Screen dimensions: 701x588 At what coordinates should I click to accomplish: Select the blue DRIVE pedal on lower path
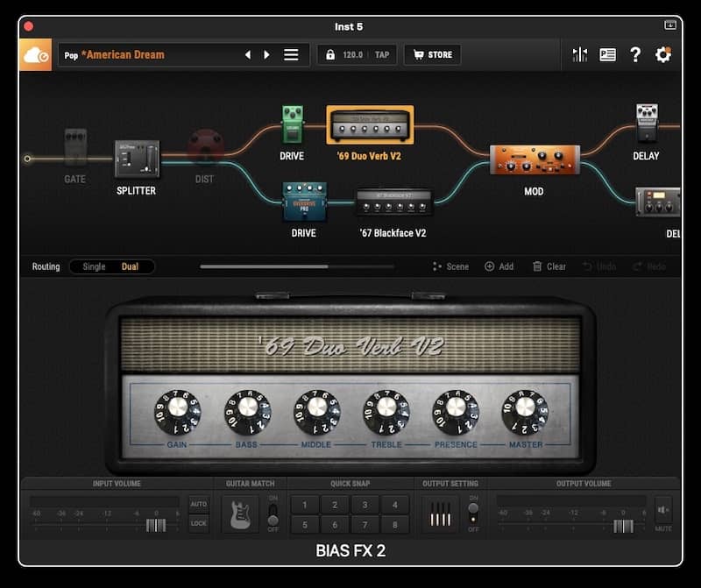[x=304, y=202]
